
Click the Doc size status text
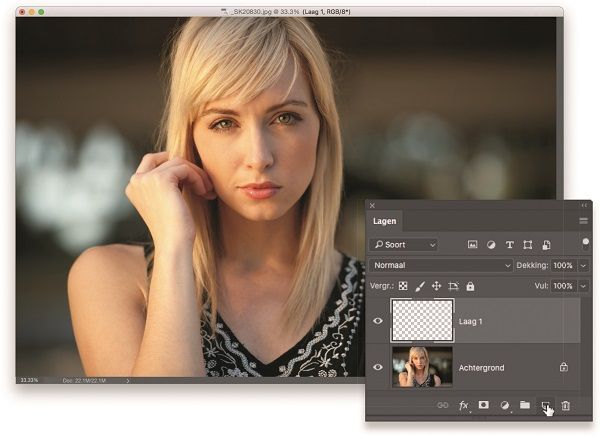84,380
